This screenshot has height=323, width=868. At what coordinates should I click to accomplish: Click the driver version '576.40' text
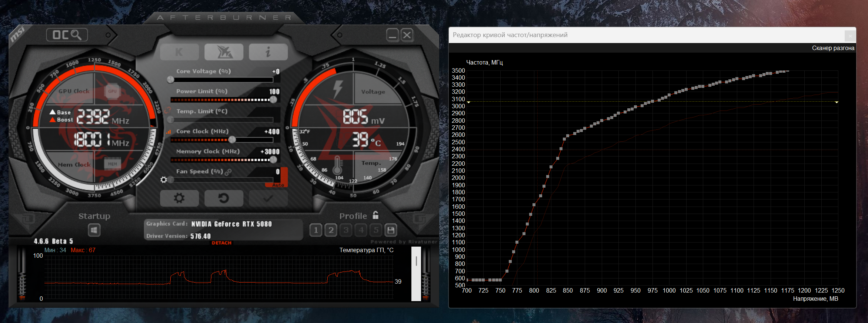click(x=200, y=236)
